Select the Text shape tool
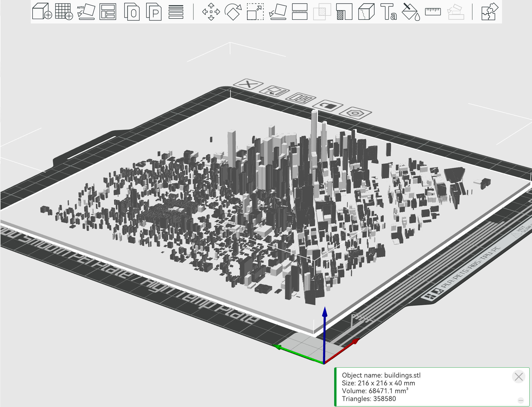 389,12
